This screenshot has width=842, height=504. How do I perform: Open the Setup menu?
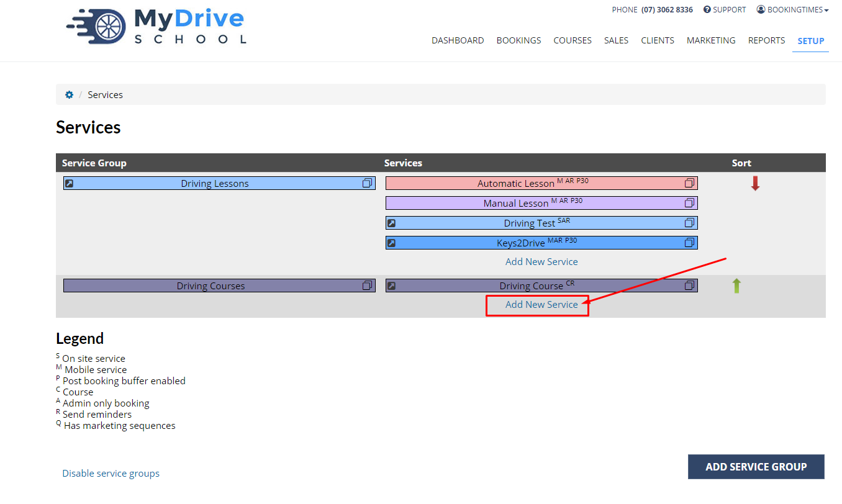(811, 41)
